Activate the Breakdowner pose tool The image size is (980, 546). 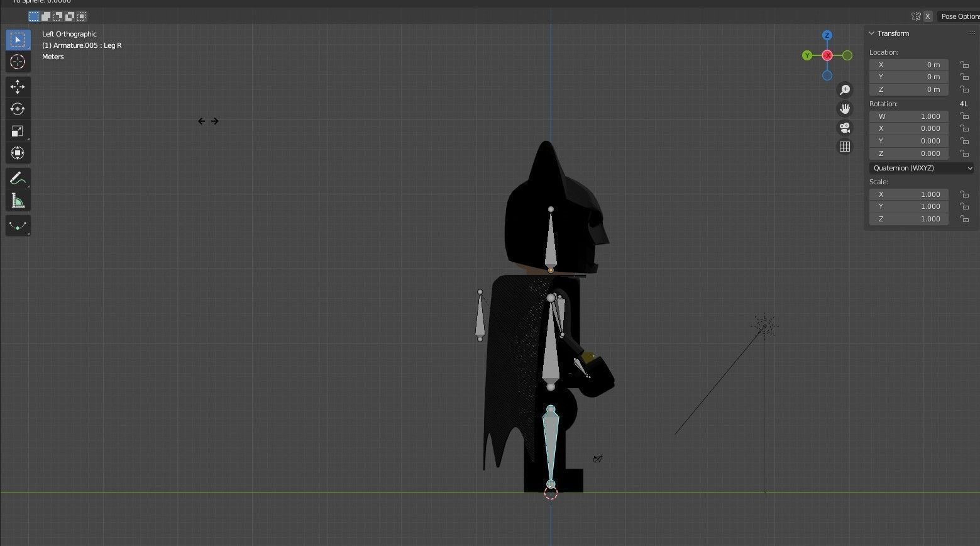(18, 226)
